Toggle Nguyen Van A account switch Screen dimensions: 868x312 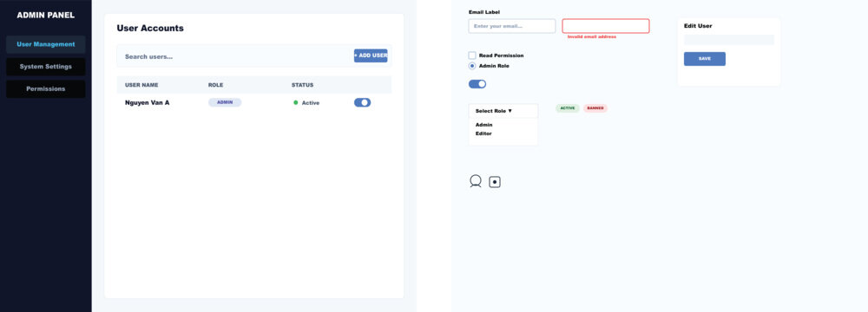click(x=362, y=102)
